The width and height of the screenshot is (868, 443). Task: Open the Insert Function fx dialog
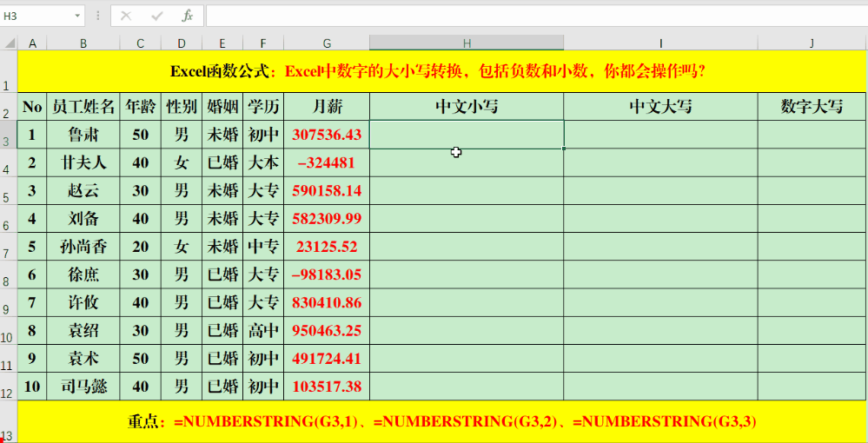tap(188, 16)
